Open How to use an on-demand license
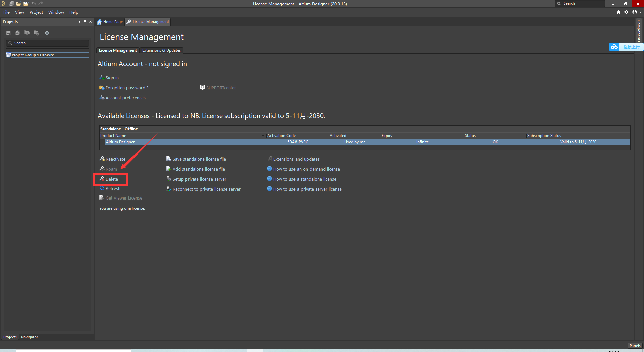Screen dimensions: 644x352 tap(304, 169)
